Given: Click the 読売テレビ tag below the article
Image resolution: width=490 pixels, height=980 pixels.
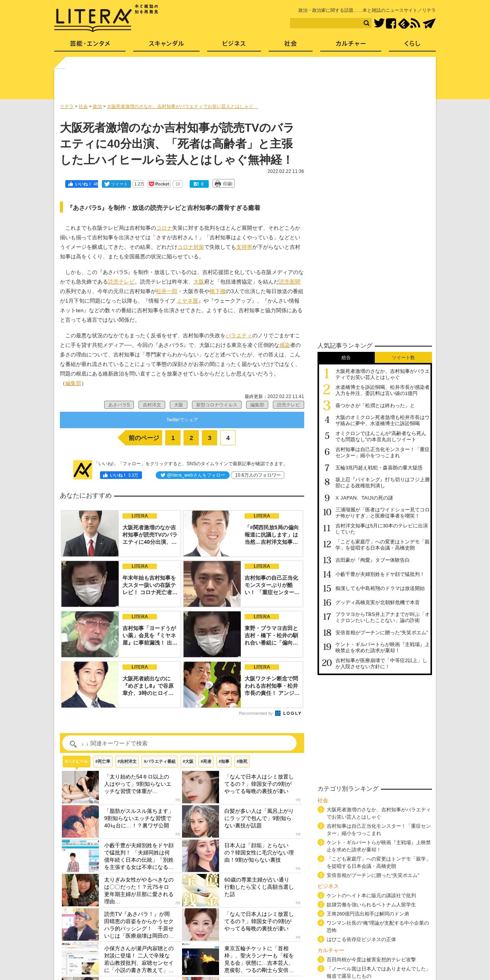Looking at the screenshot, I should click(x=289, y=405).
